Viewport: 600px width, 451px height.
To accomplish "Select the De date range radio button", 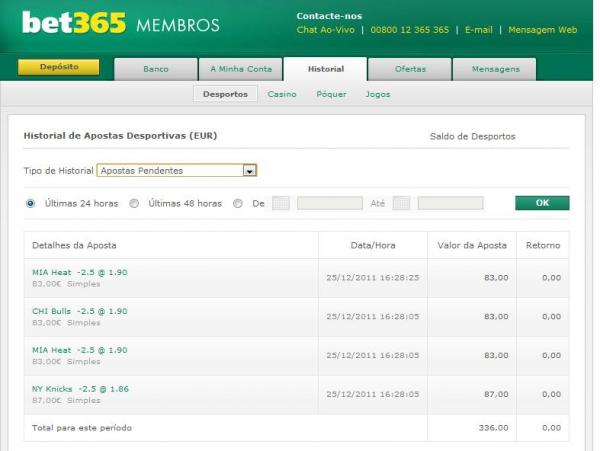I will coord(238,203).
